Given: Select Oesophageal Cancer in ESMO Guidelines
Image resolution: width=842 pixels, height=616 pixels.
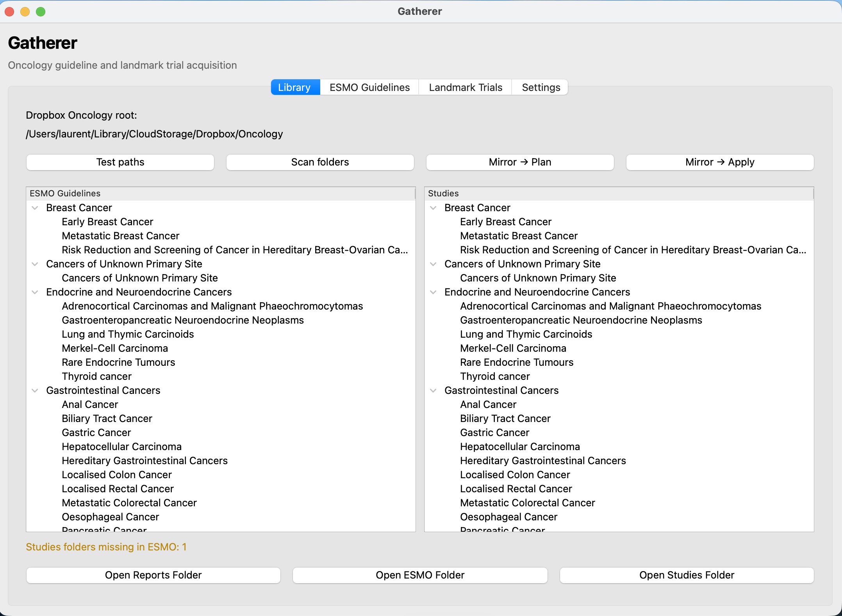Looking at the screenshot, I should [221, 517].
